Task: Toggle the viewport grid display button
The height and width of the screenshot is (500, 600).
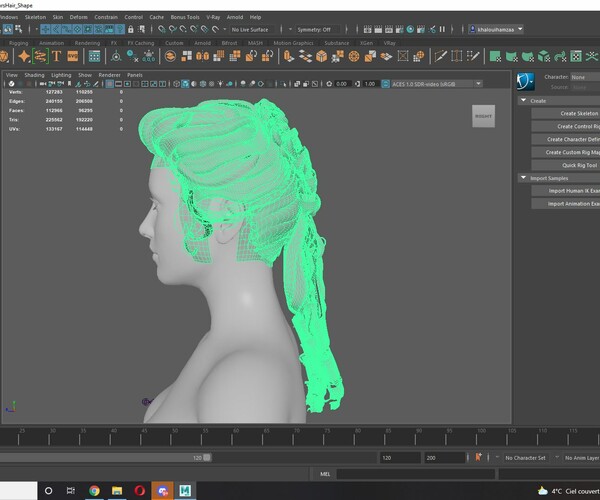Action: tap(109, 84)
